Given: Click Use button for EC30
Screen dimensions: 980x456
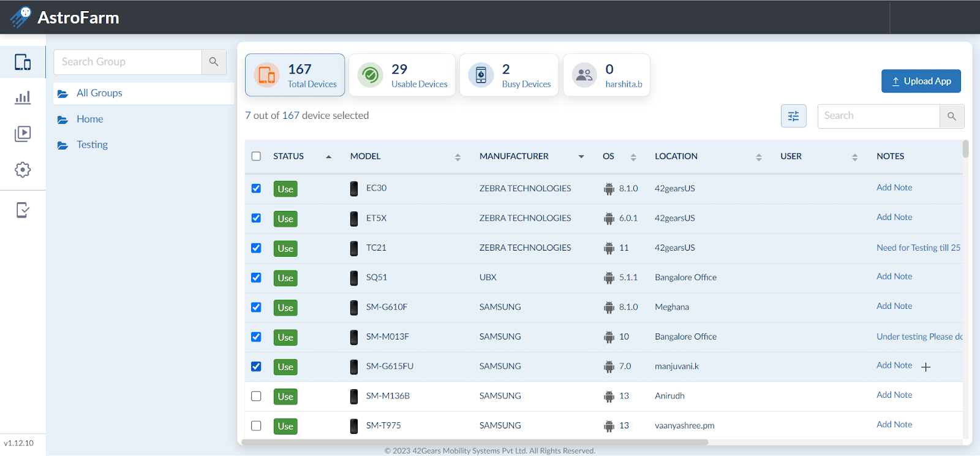Looking at the screenshot, I should [x=285, y=189].
